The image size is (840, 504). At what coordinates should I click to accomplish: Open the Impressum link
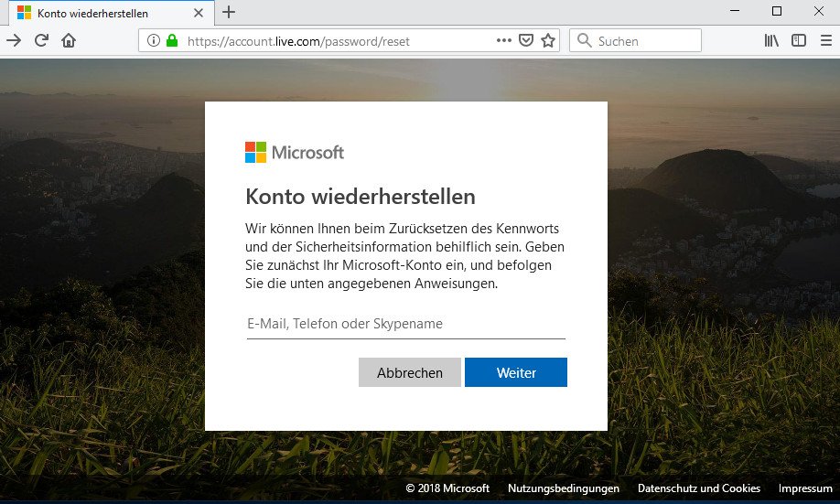pyautogui.click(x=805, y=488)
